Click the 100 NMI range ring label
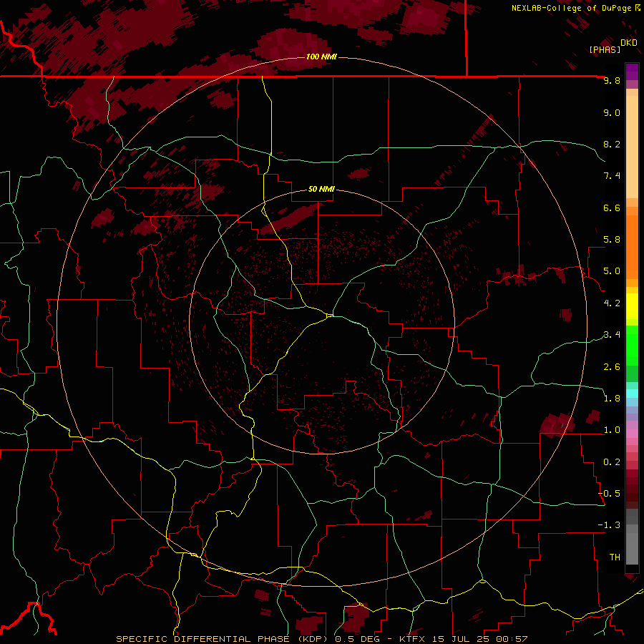644x644 pixels. click(x=321, y=57)
